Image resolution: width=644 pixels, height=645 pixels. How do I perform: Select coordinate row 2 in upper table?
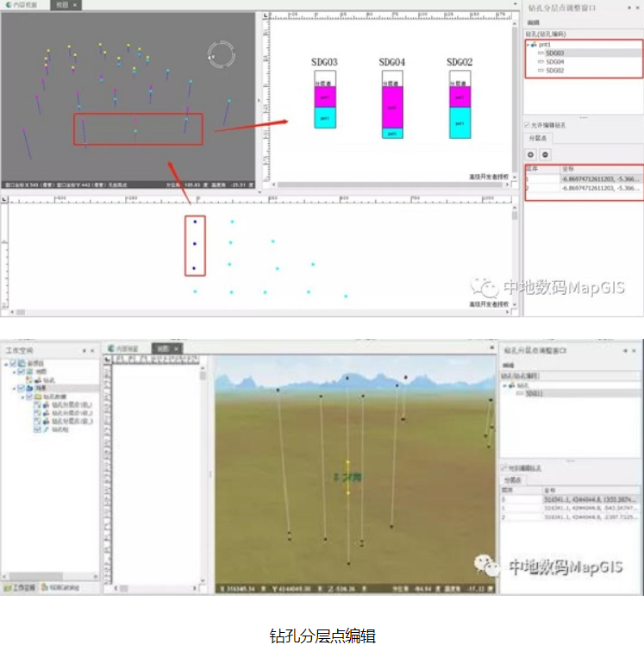click(x=584, y=188)
